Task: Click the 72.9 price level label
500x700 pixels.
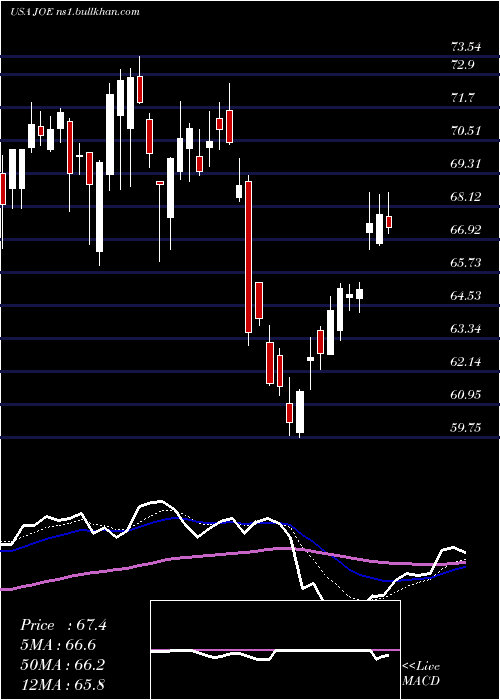Action: 462,65
